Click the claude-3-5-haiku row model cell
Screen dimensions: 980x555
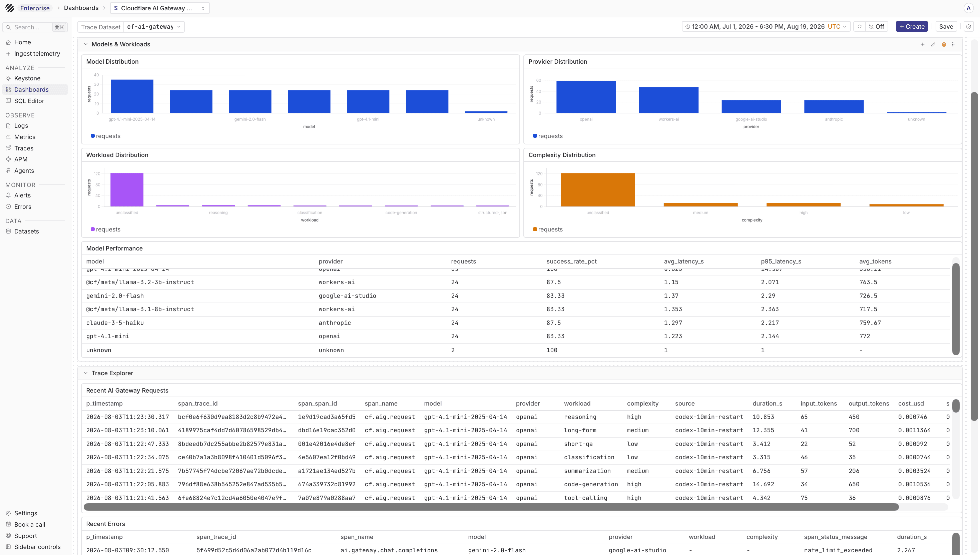pos(115,323)
